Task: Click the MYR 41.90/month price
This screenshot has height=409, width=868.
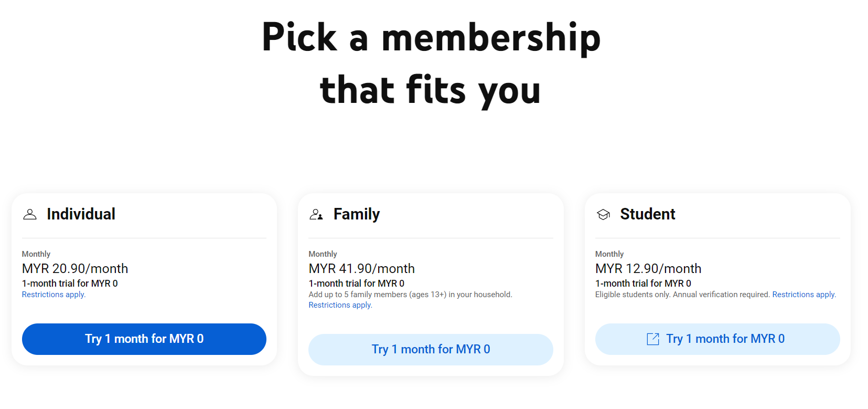Action: (361, 269)
